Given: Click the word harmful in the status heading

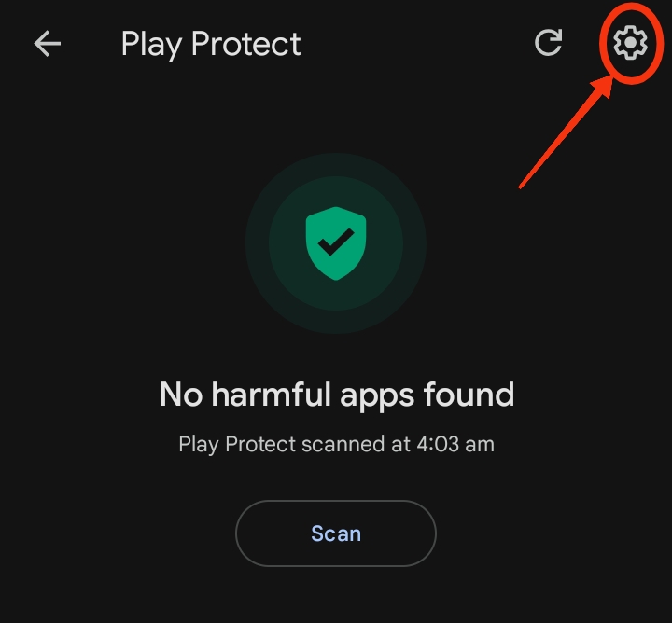Looking at the screenshot, I should [271, 394].
